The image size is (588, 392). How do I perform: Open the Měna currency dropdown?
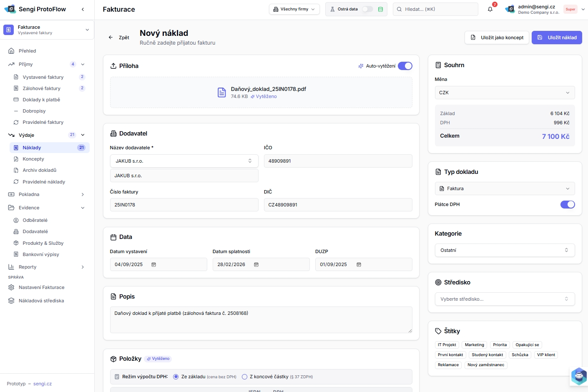(505, 93)
